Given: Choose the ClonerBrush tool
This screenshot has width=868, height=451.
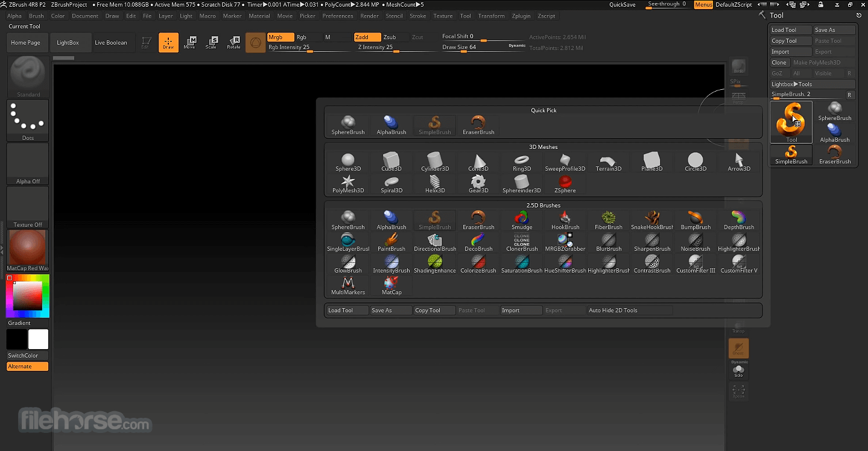Looking at the screenshot, I should pyautogui.click(x=522, y=242).
